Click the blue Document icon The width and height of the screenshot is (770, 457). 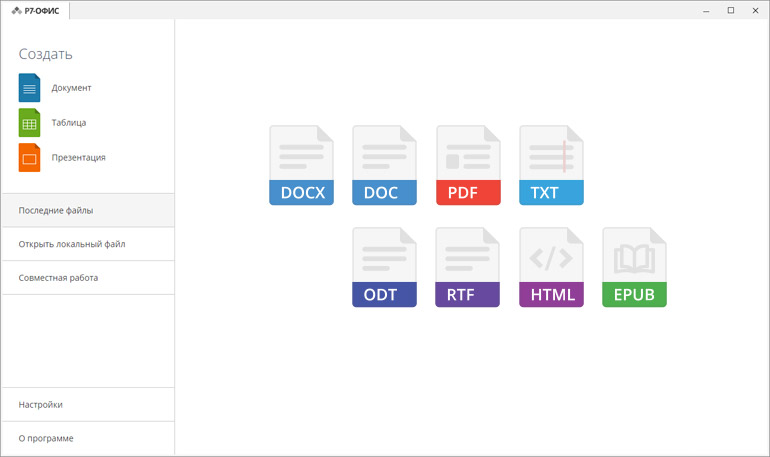(x=29, y=88)
